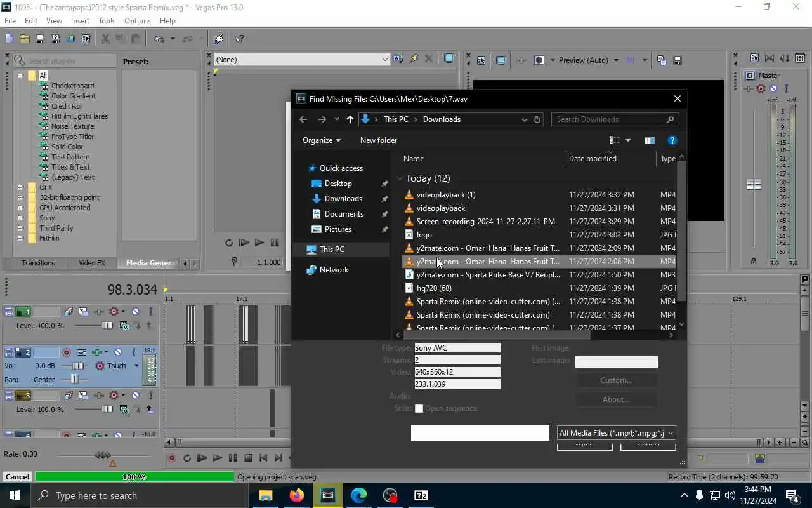Expand the OFX folder in plug-in tree

coord(20,187)
